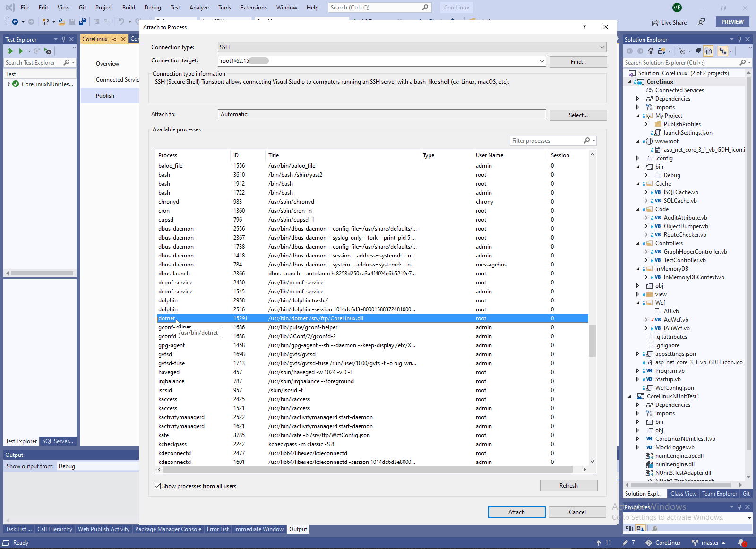This screenshot has width=756, height=549.
Task: Click the Select... button next to Attach to
Action: (x=578, y=115)
